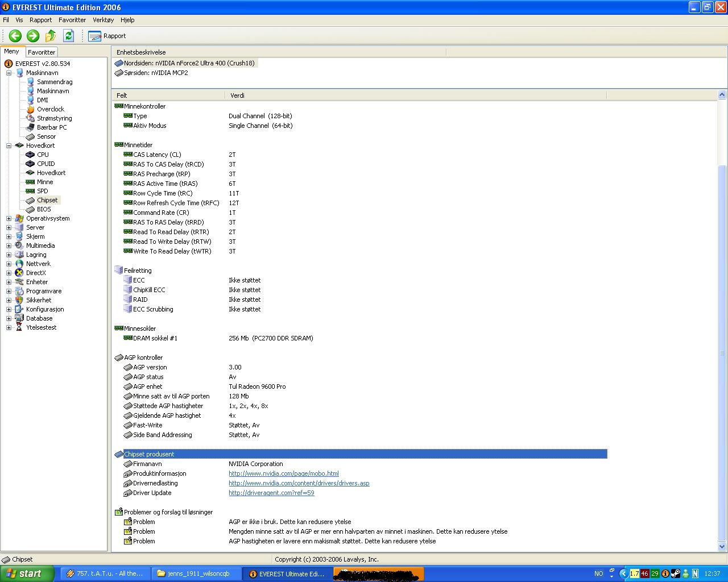This screenshot has height=582, width=728.
Task: Expand the Lagring tree node
Action: [x=9, y=255]
